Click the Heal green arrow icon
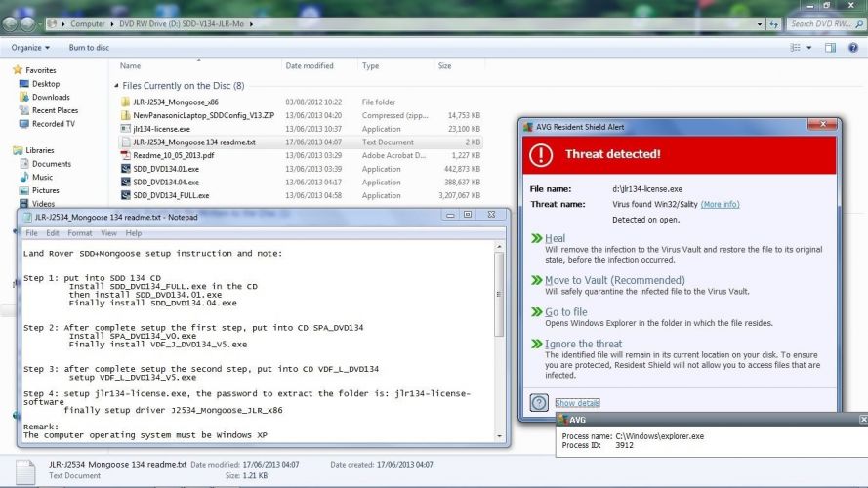 pyautogui.click(x=536, y=238)
